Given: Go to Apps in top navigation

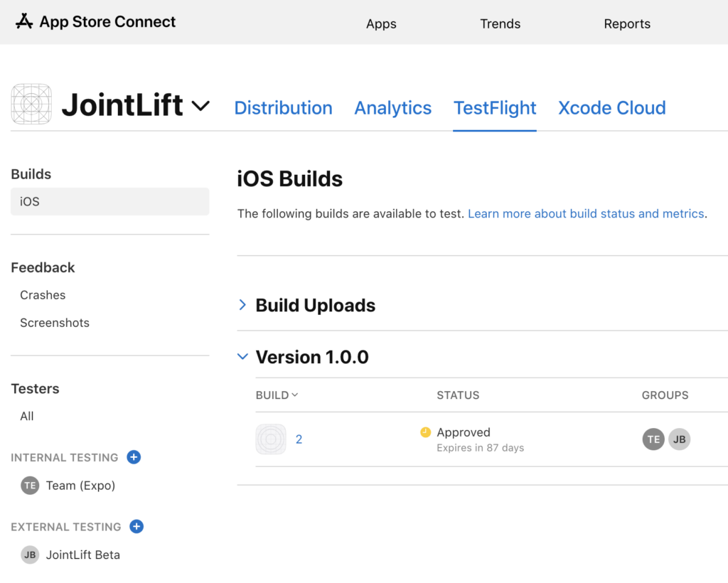Looking at the screenshot, I should [x=381, y=23].
